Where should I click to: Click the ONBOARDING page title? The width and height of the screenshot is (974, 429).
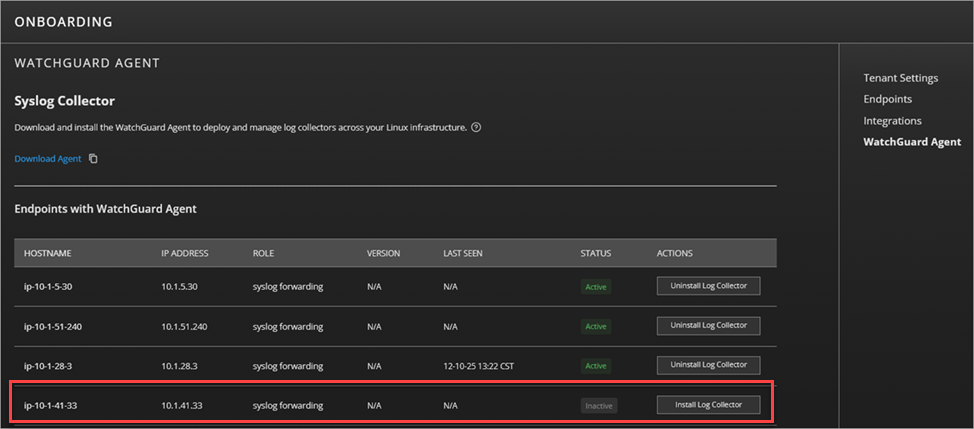pyautogui.click(x=63, y=22)
